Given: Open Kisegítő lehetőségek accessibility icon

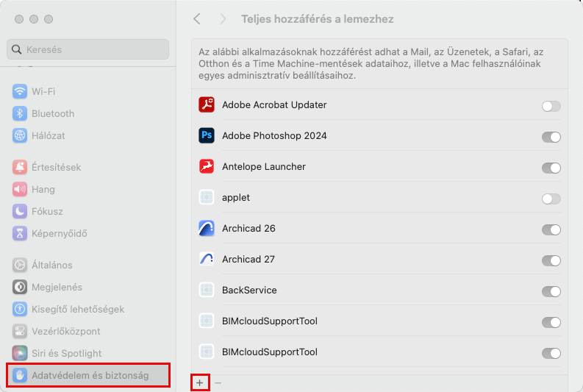Looking at the screenshot, I should click(x=20, y=309).
